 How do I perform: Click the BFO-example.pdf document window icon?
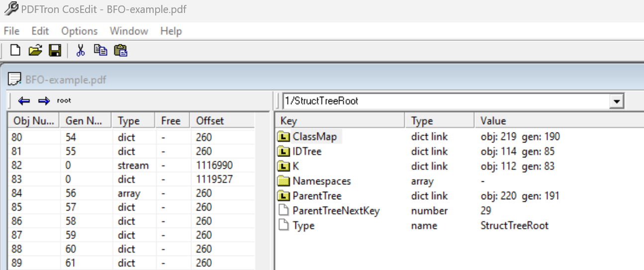pos(15,79)
